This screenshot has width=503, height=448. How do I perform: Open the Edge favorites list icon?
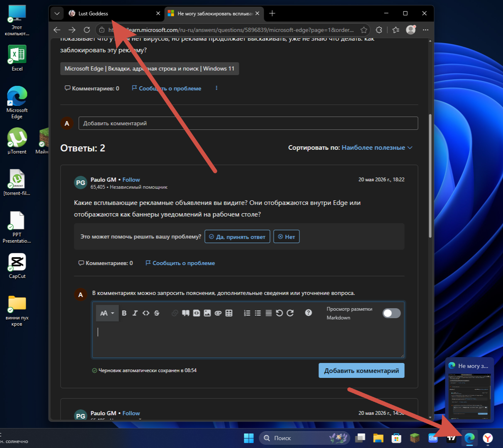pyautogui.click(x=396, y=30)
